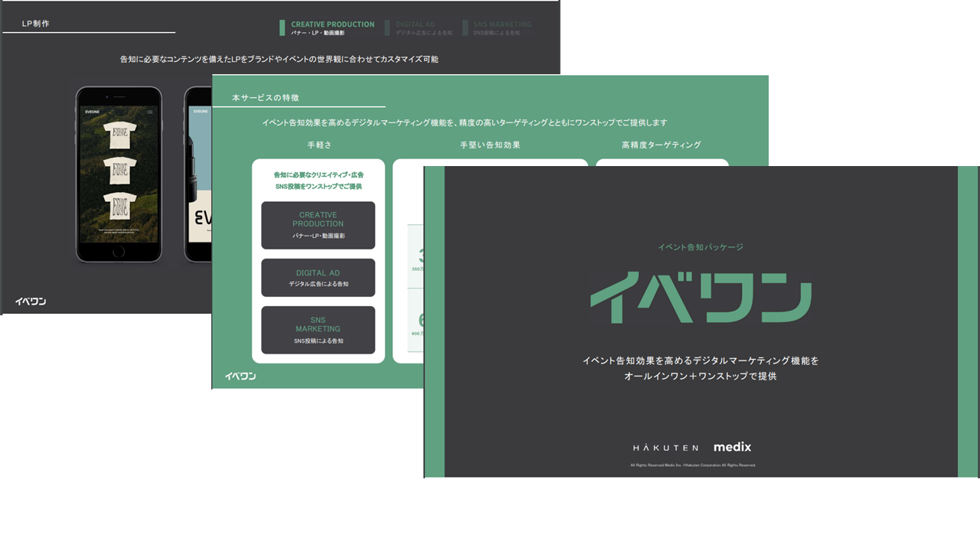Click イベワン logo on the dark LP制作 slide
The image size is (980, 551).
pos(31,302)
